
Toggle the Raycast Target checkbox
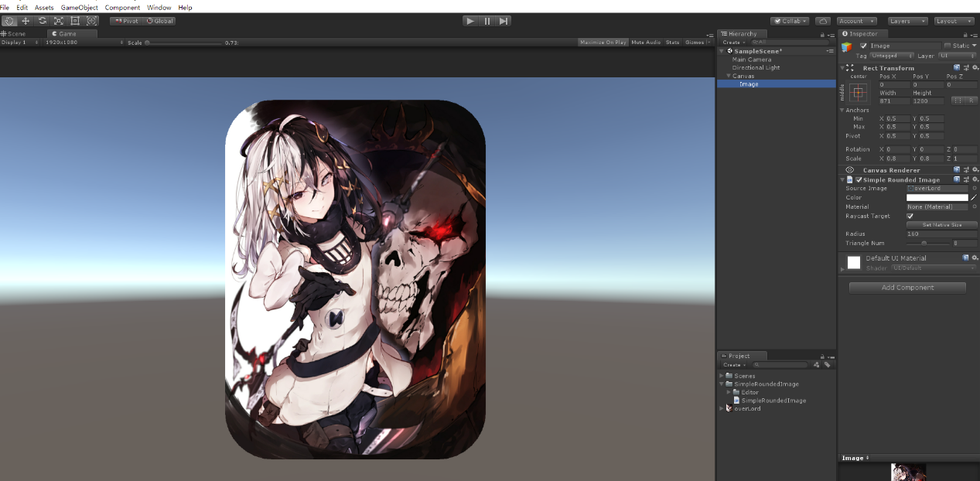(x=910, y=217)
